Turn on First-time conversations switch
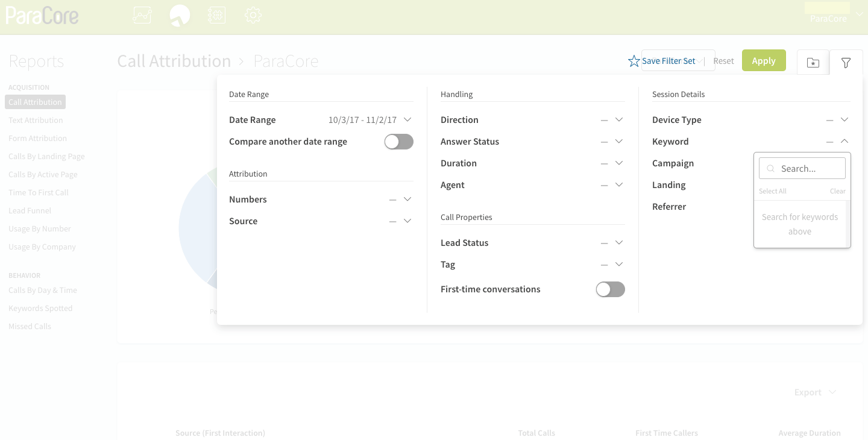This screenshot has width=868, height=440. [611, 289]
